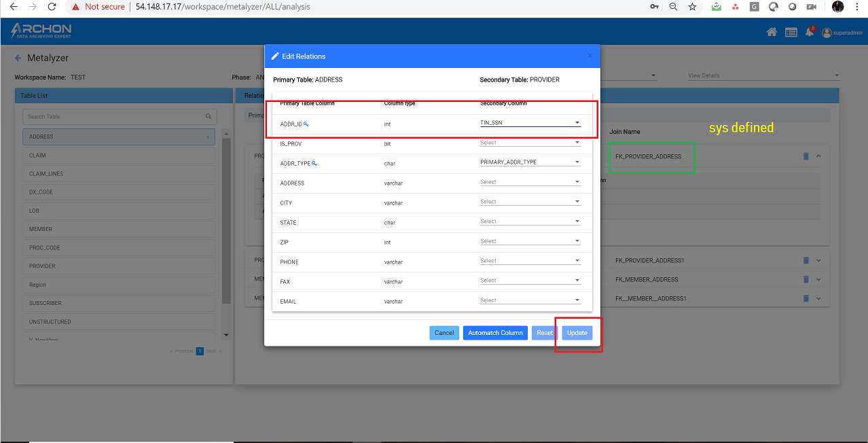Open the list view icon in header
Image resolution: width=868 pixels, height=443 pixels.
[791, 32]
